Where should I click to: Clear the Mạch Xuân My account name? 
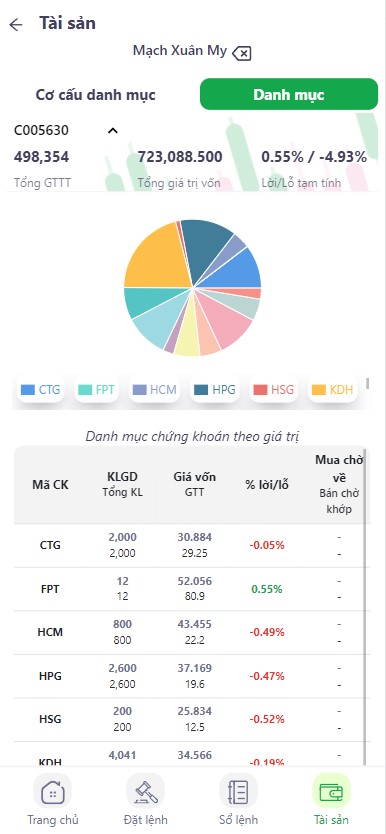[242, 53]
